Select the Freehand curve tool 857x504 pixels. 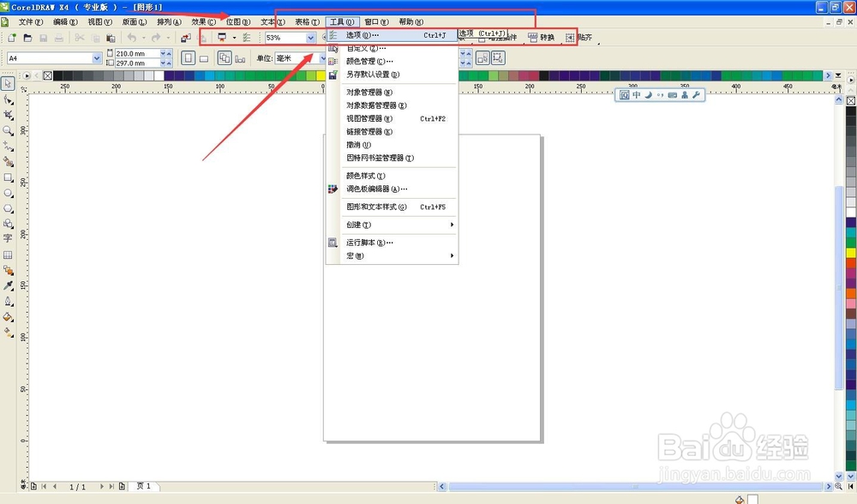(x=8, y=147)
